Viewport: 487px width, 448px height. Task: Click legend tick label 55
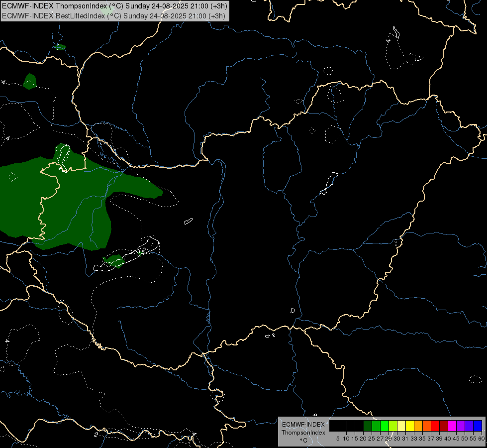pos(473,439)
